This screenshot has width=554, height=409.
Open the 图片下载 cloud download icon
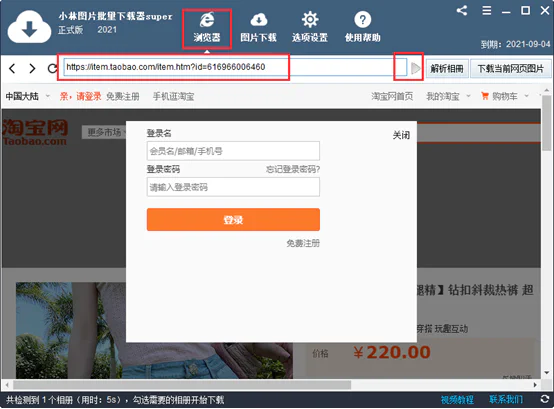pos(259,19)
